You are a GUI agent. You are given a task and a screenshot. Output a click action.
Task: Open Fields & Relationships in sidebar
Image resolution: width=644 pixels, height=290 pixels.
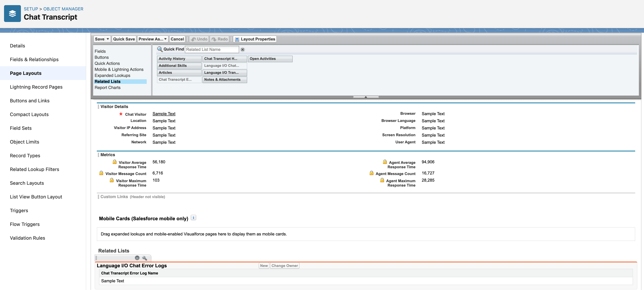(34, 59)
